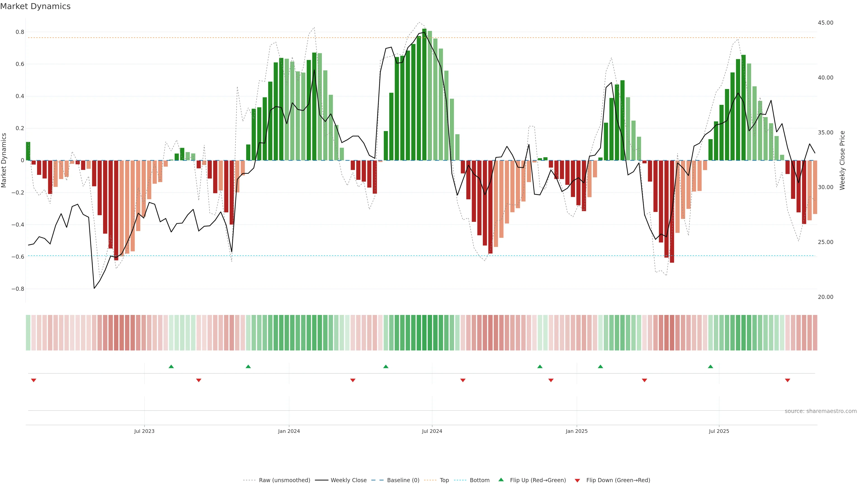Image resolution: width=868 pixels, height=488 pixels.
Task: Click the Market Dynamics chart title
Action: [35, 6]
